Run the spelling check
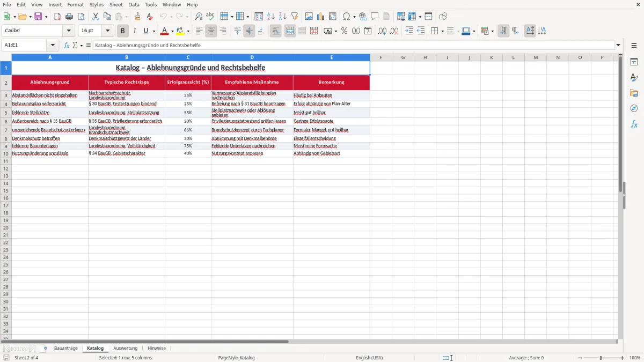Viewport: 644px width, 362px height. coord(210,17)
